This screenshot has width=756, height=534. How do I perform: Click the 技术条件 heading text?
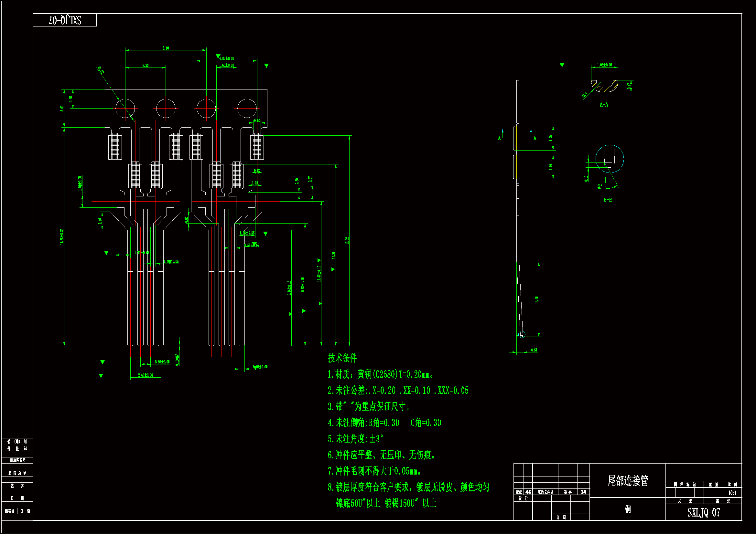click(x=342, y=358)
